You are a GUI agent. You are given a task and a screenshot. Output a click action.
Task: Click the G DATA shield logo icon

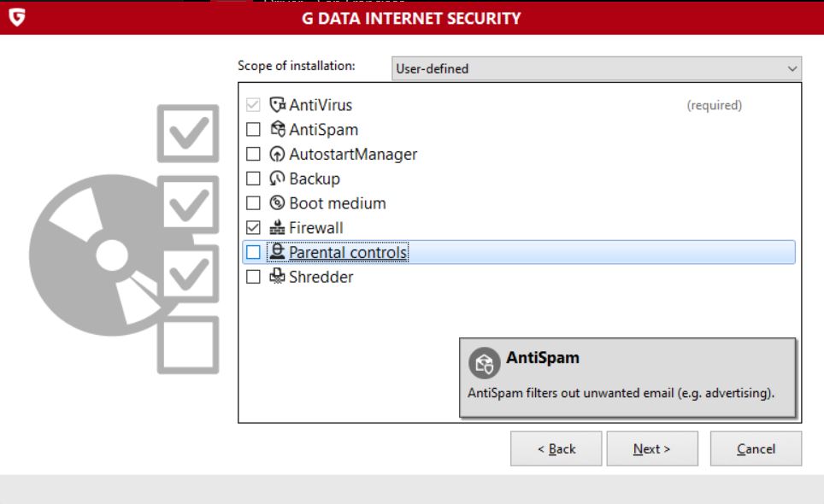pyautogui.click(x=15, y=17)
